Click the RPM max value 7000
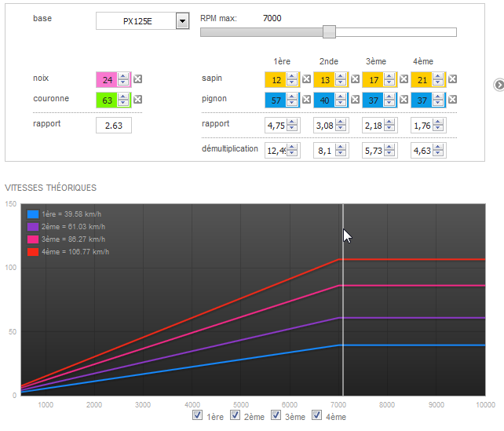The width and height of the screenshot is (504, 431). coord(272,18)
